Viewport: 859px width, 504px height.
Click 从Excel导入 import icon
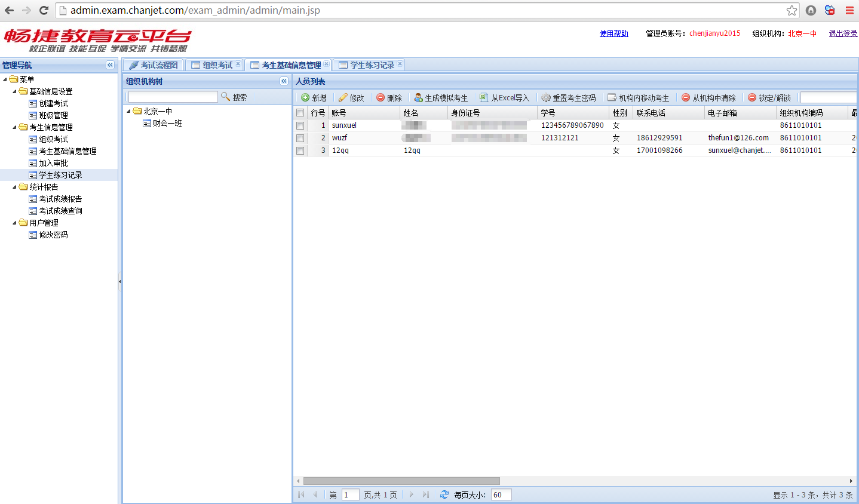[484, 98]
